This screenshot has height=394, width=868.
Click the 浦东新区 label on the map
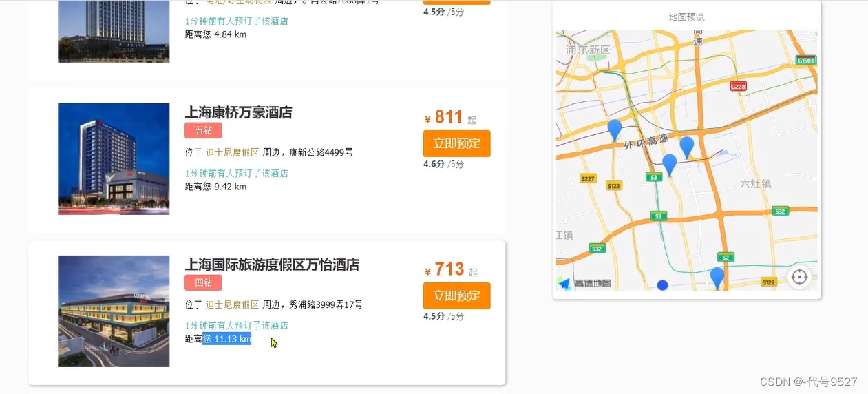coord(588,50)
